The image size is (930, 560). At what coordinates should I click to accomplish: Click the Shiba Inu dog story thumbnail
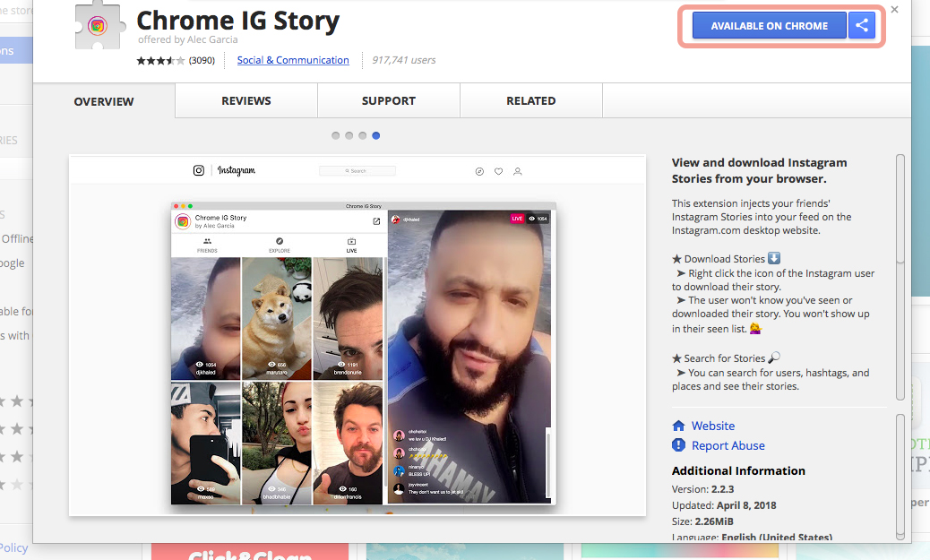coord(276,318)
